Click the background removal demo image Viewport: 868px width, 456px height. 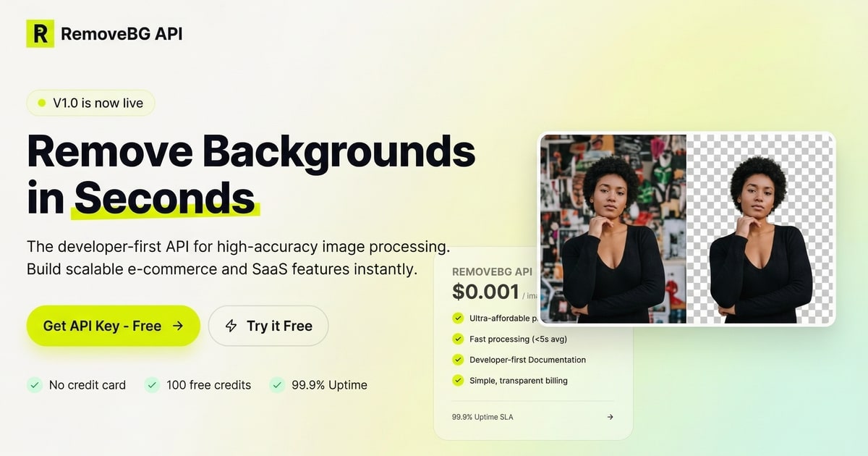(687, 228)
